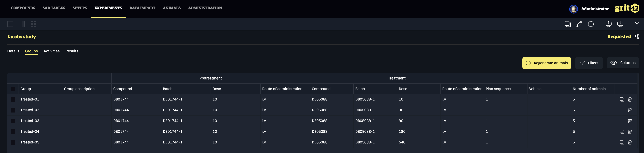Screen dimensions: 644x153
Task: Expand the toolbar chevron dropdown
Action: click(x=637, y=23)
